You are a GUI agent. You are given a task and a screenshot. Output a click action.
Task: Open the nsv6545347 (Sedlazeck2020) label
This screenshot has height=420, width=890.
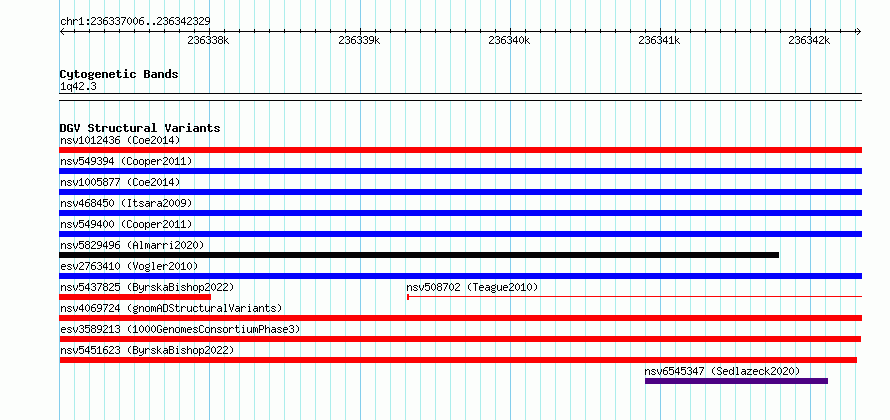(722, 371)
